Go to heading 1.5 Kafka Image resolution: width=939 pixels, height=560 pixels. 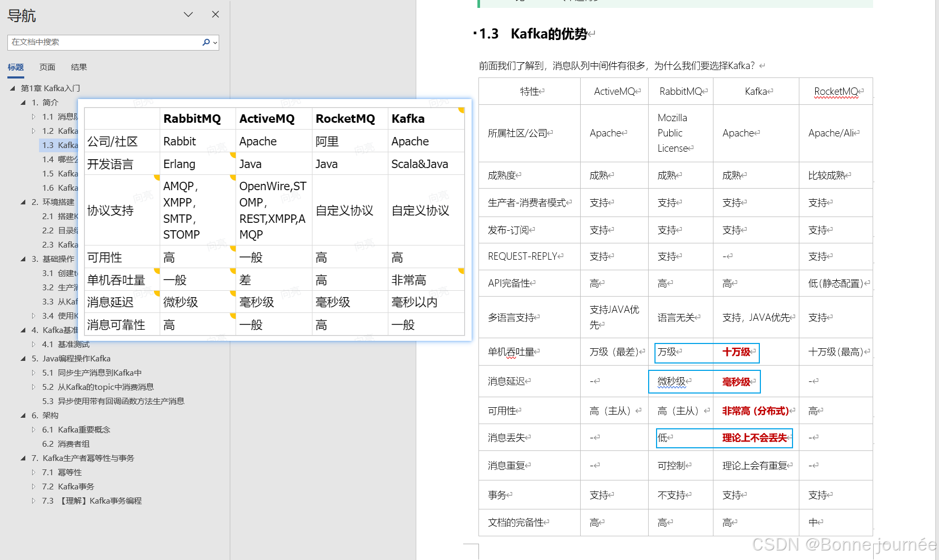pyautogui.click(x=60, y=173)
